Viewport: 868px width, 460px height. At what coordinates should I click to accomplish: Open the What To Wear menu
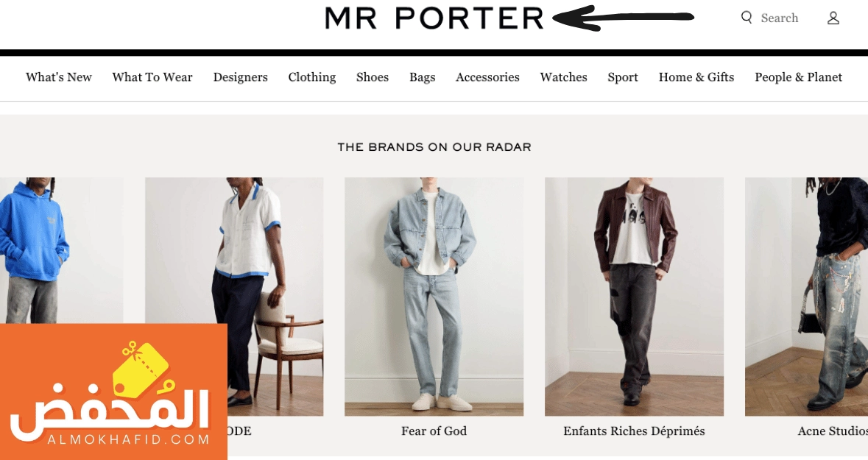click(x=152, y=77)
